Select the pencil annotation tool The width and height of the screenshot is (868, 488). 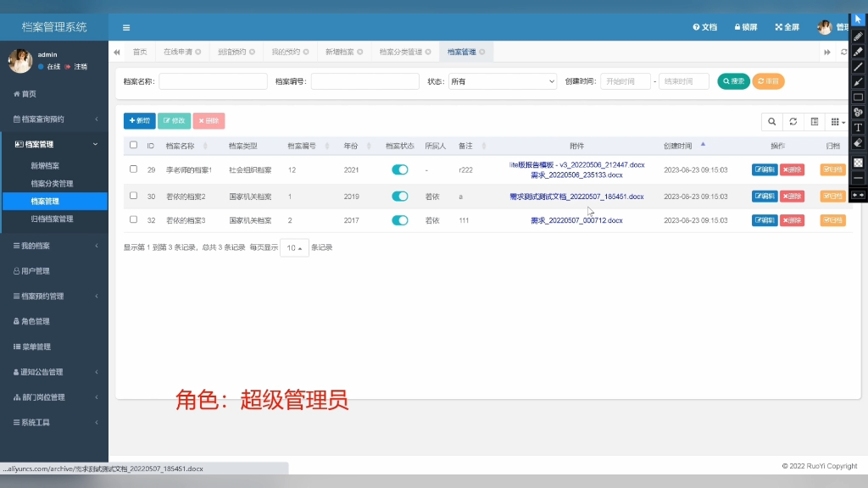[x=858, y=36]
